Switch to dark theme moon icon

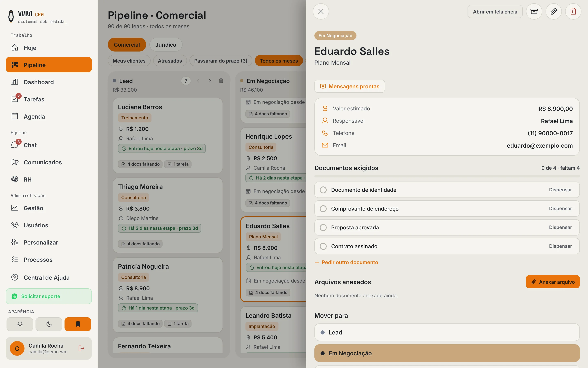pos(49,324)
